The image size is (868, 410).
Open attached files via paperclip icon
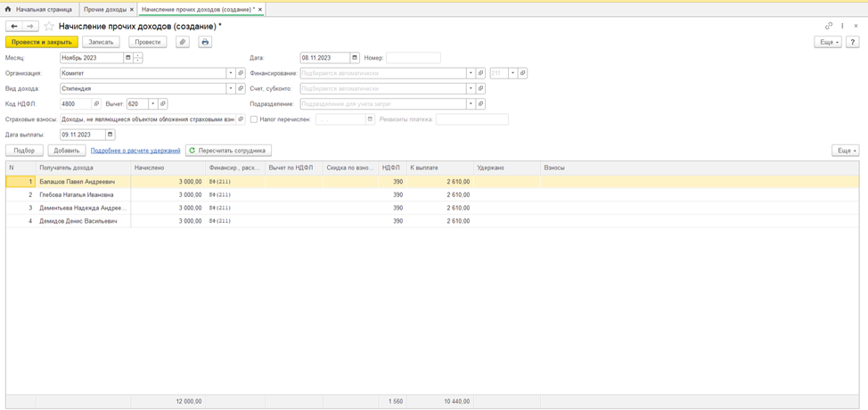coord(183,42)
